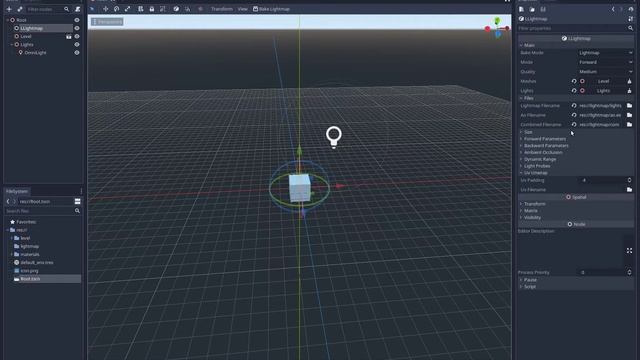Click the Level scene instance clapper icon

pyautogui.click(x=69, y=36)
